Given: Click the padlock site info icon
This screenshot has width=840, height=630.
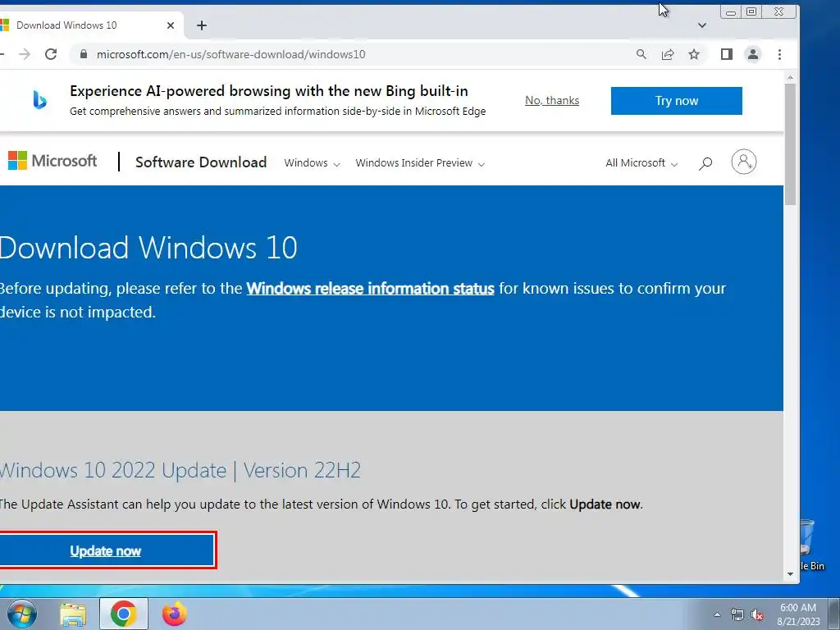Looking at the screenshot, I should (x=83, y=54).
